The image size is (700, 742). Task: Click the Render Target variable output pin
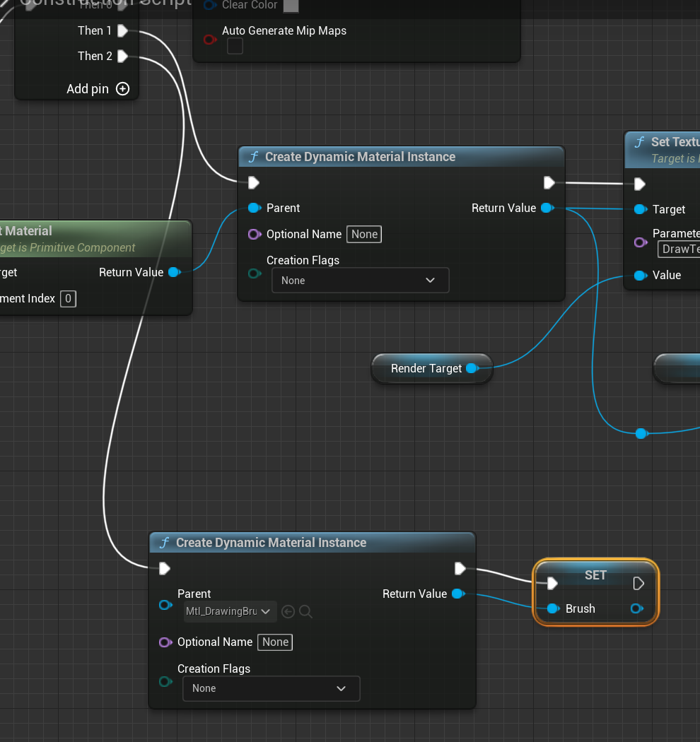click(x=472, y=368)
